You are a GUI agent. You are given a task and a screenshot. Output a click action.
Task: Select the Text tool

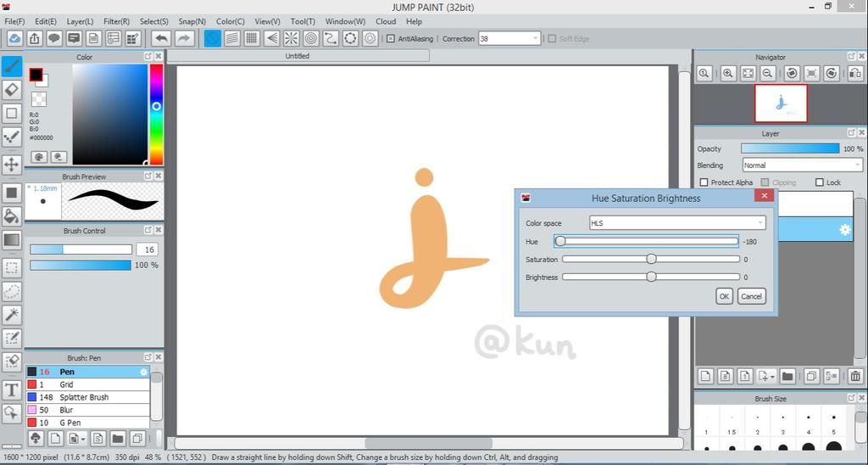[x=12, y=389]
